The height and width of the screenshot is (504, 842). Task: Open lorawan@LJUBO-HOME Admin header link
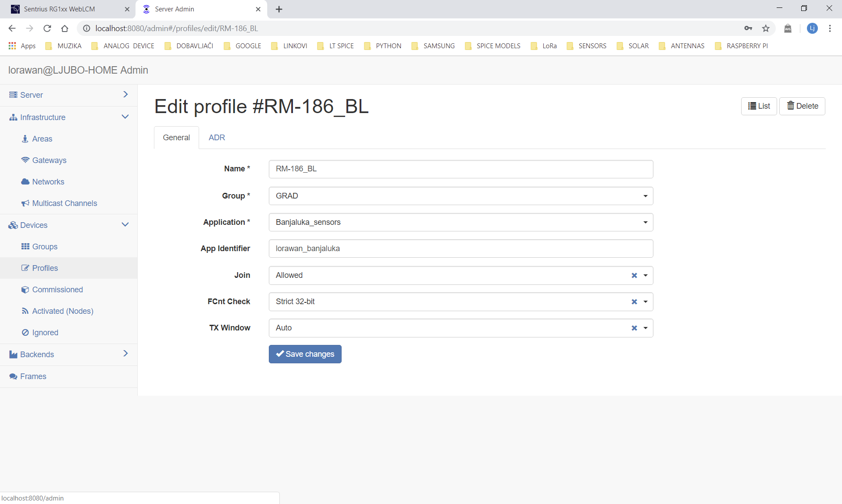pos(78,70)
